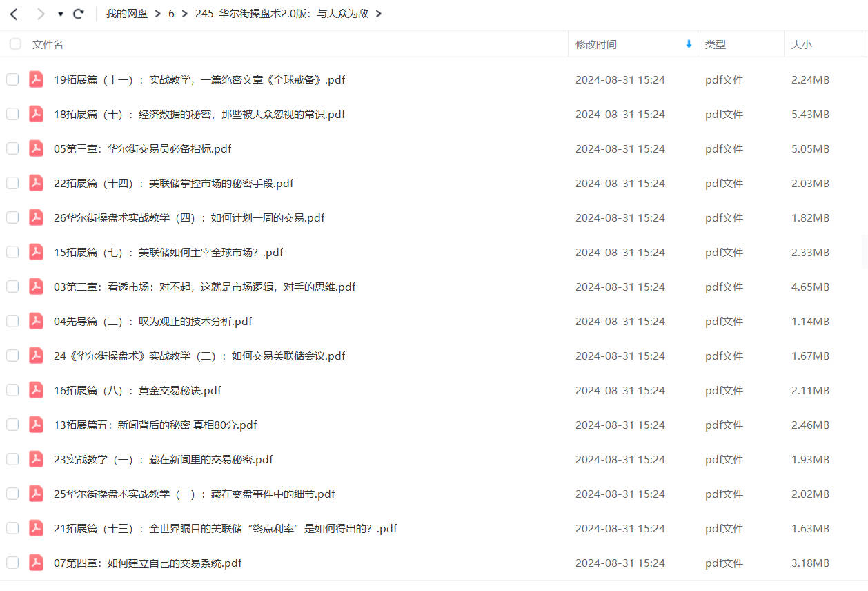The height and width of the screenshot is (591, 868).
Task: Open 18拓展篇（十）：经济数据的秘密.pdf
Action: [x=199, y=114]
